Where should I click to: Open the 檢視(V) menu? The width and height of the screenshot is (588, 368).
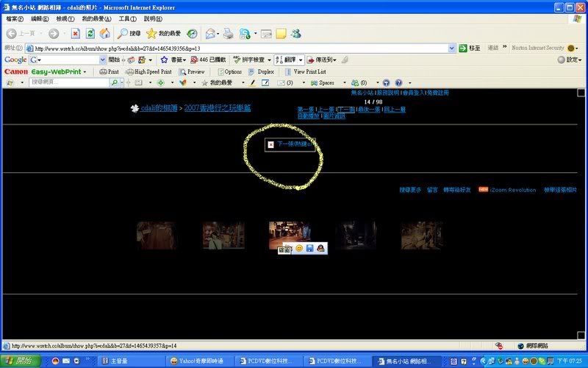65,18
